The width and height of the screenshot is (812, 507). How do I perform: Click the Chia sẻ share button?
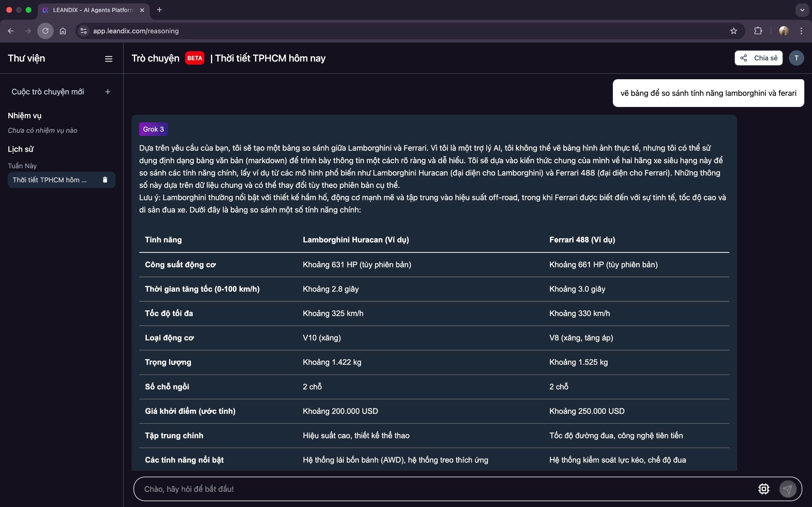point(758,58)
